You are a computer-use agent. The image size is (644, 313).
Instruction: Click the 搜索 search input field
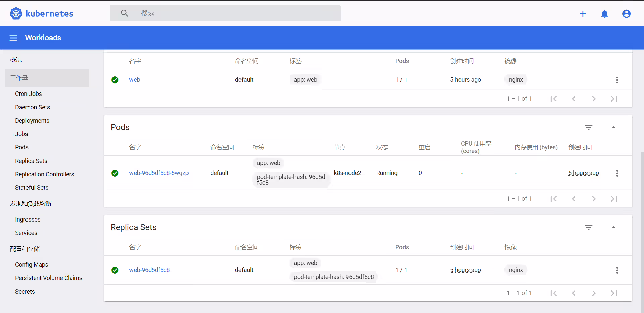(225, 13)
